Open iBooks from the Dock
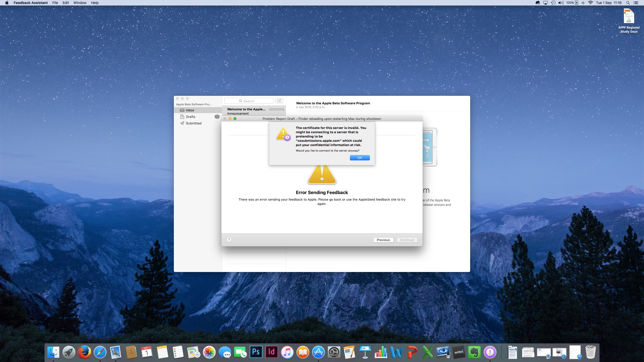The width and height of the screenshot is (644, 362). 303,352
